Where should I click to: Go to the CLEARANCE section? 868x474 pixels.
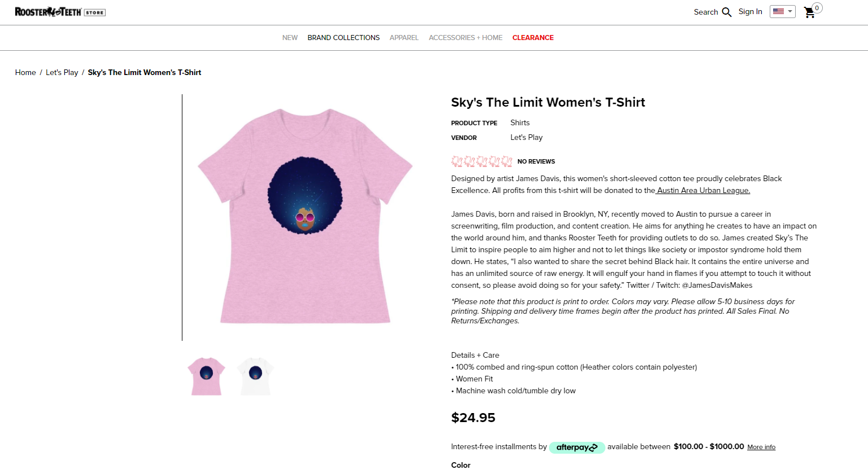click(533, 38)
